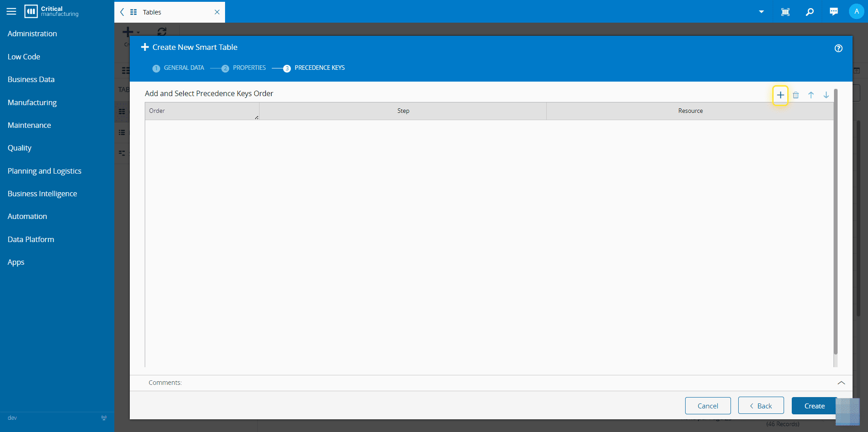Viewport: 868px width, 432px height.
Task: Click the connection status icon beside dev
Action: click(x=104, y=418)
